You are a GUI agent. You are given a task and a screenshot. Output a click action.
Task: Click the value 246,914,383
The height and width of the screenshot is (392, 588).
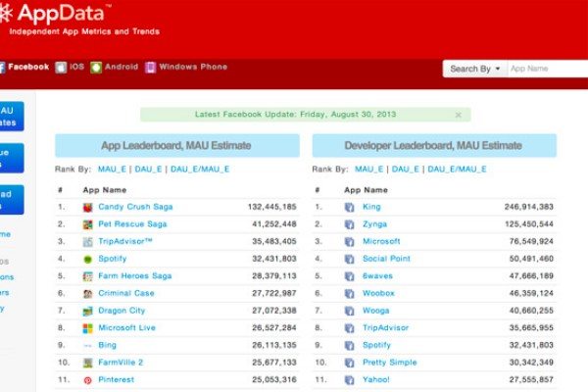click(x=529, y=207)
